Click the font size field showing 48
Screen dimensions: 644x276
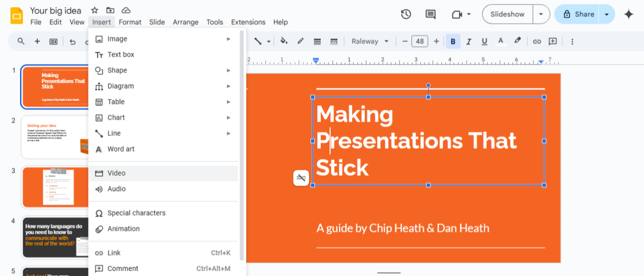[x=420, y=42]
